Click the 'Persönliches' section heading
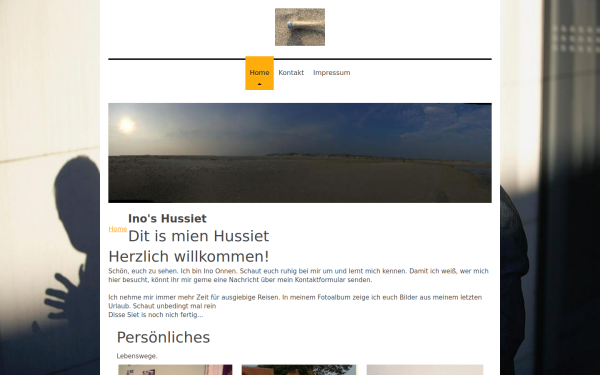 click(163, 338)
